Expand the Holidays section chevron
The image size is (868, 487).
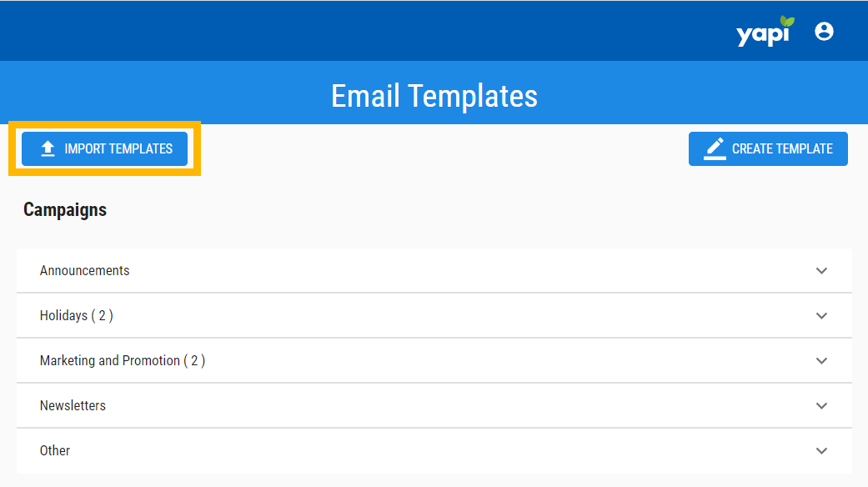tap(821, 316)
